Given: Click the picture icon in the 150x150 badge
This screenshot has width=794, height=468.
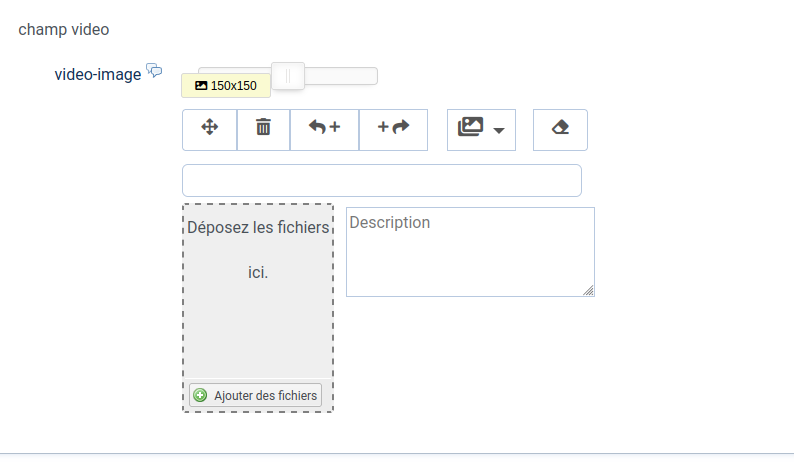Looking at the screenshot, I should [201, 86].
